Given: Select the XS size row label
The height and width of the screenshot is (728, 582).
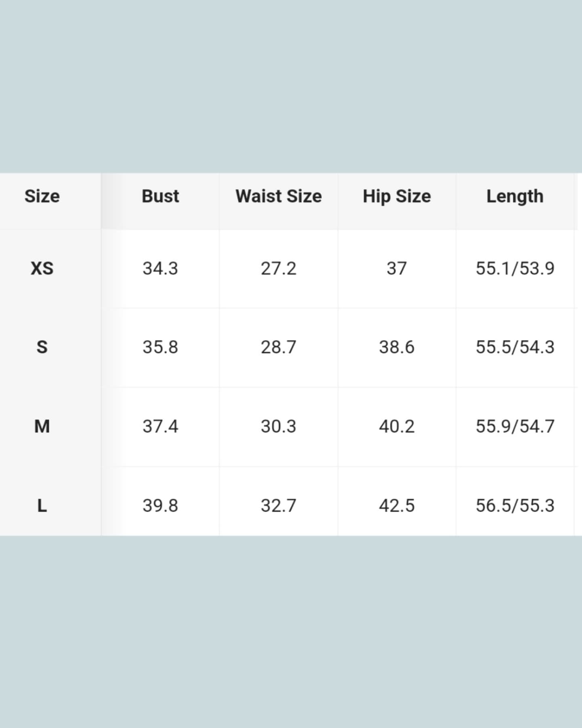Looking at the screenshot, I should click(42, 269).
